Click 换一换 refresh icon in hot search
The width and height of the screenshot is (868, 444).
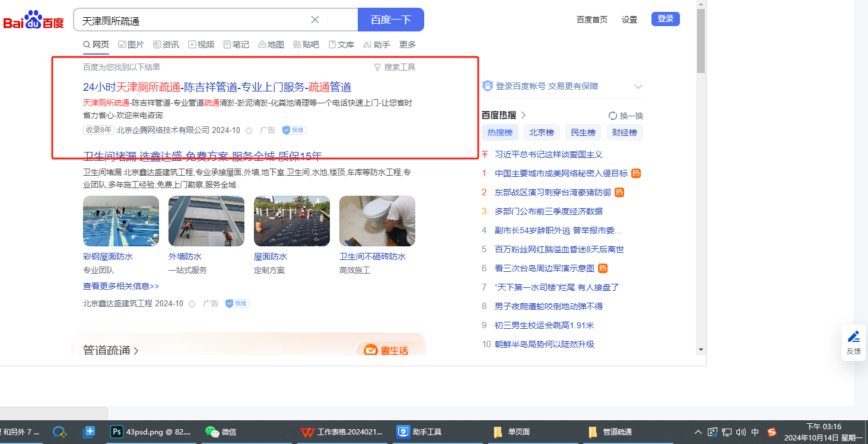click(613, 116)
